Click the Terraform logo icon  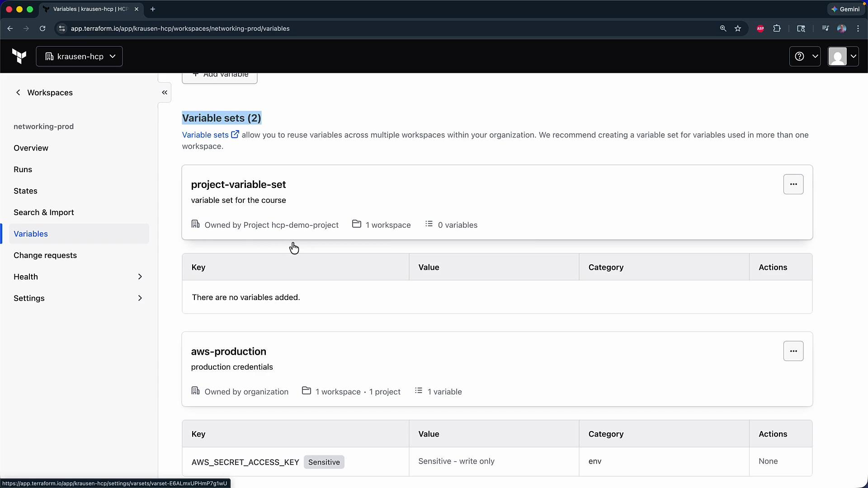(x=19, y=56)
